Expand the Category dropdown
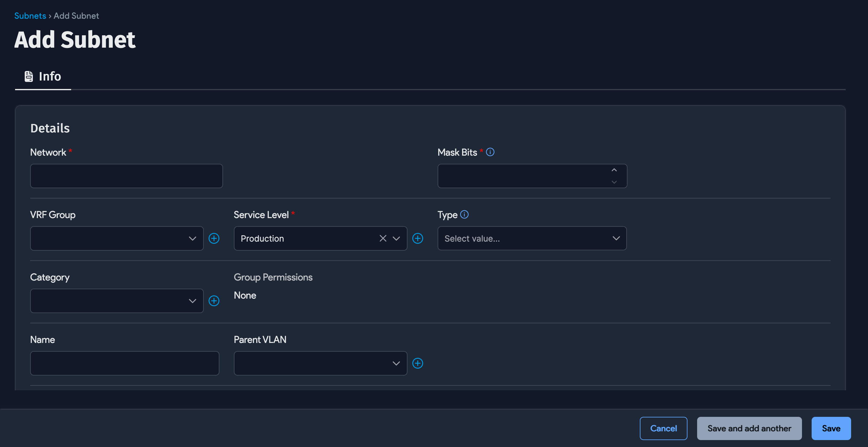The width and height of the screenshot is (868, 447). point(192,301)
